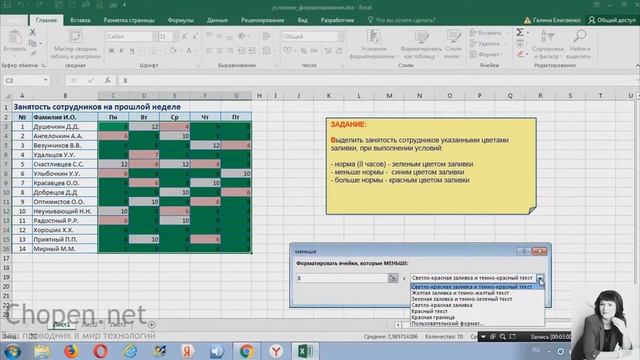Switch to the Вставка ribbon tab
This screenshot has width=640, height=360.
[80, 20]
